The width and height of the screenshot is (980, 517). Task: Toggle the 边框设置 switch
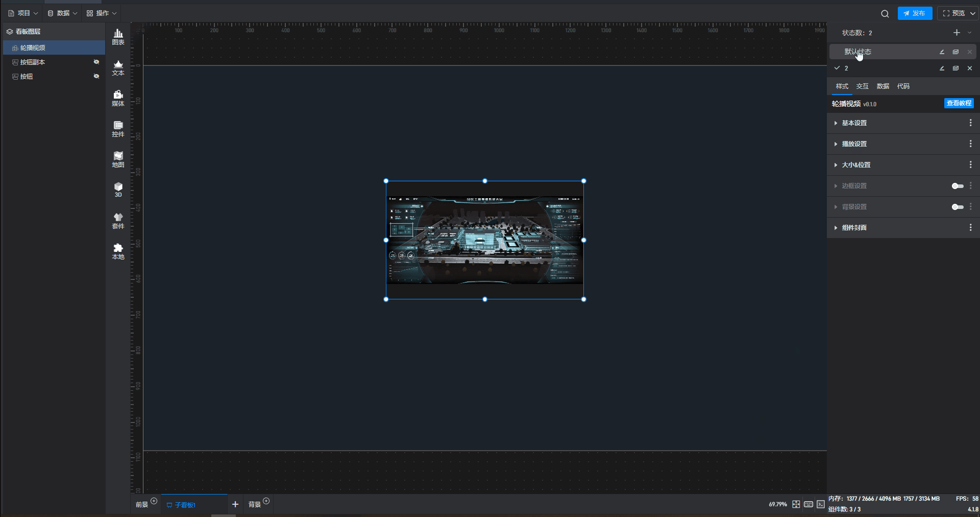[x=957, y=186]
